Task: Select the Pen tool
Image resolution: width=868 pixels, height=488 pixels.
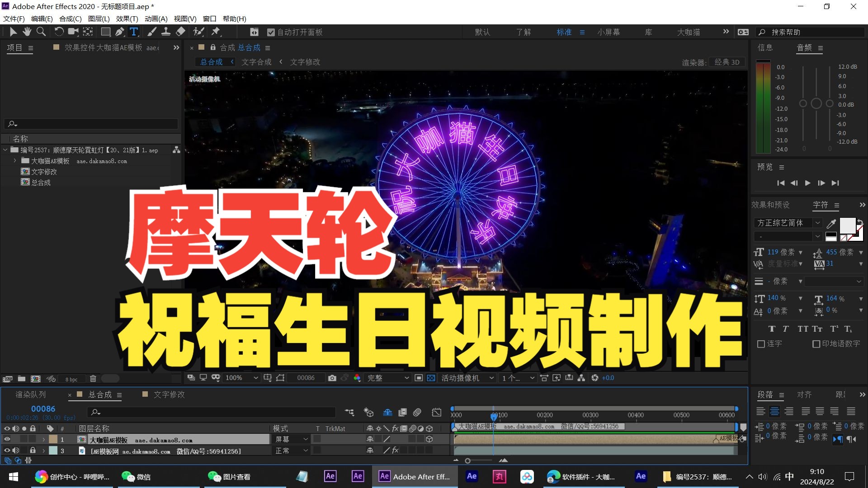Action: tap(119, 32)
